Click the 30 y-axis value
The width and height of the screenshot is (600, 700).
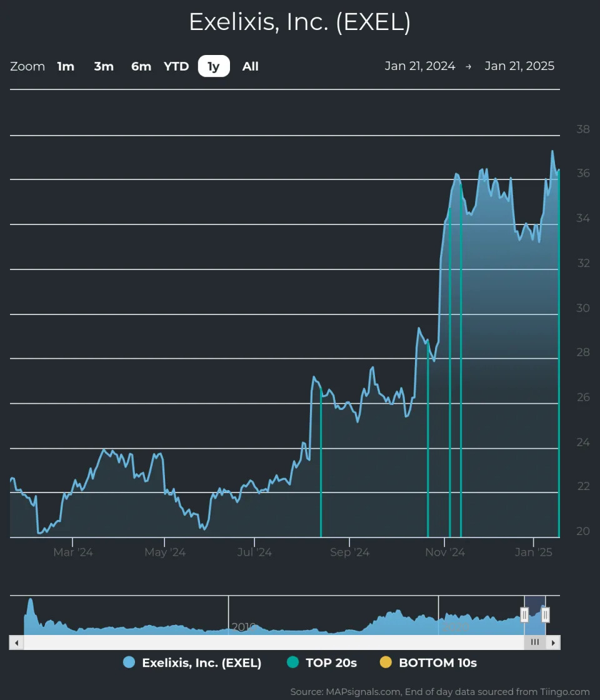pos(583,308)
